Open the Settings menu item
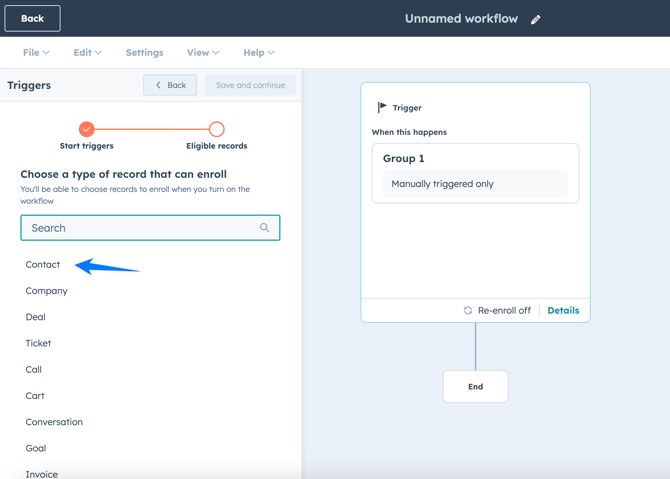The height and width of the screenshot is (479, 670). click(x=144, y=53)
